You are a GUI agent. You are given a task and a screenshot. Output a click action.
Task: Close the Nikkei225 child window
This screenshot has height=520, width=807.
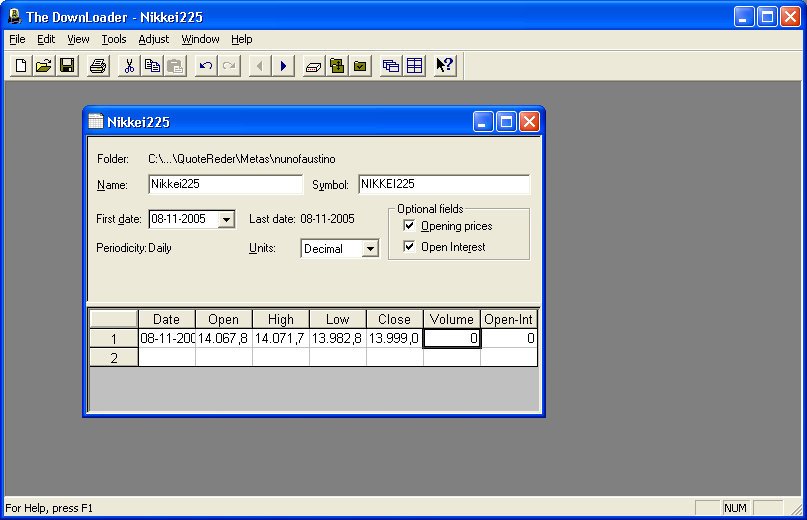[529, 122]
